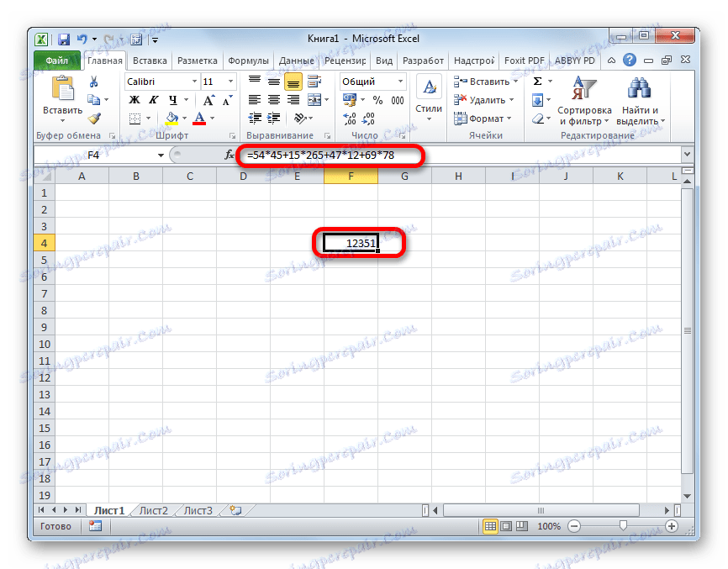728x569 pixels.
Task: Click the Cut scissors icon
Action: click(94, 82)
